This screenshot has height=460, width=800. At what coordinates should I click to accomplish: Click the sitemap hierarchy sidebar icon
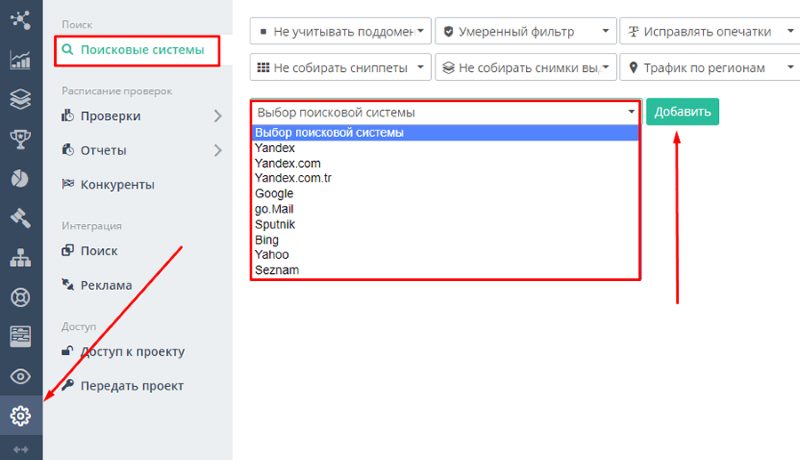click(x=20, y=258)
